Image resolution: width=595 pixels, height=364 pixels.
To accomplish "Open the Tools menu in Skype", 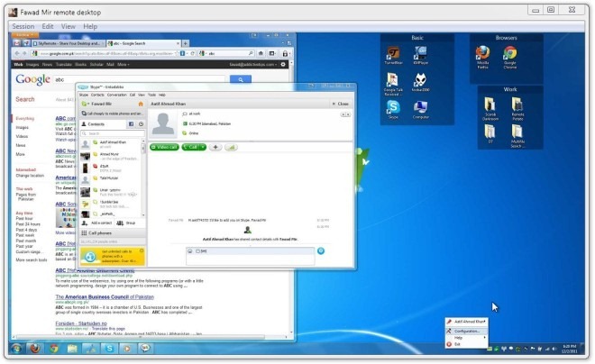I will [x=151, y=95].
